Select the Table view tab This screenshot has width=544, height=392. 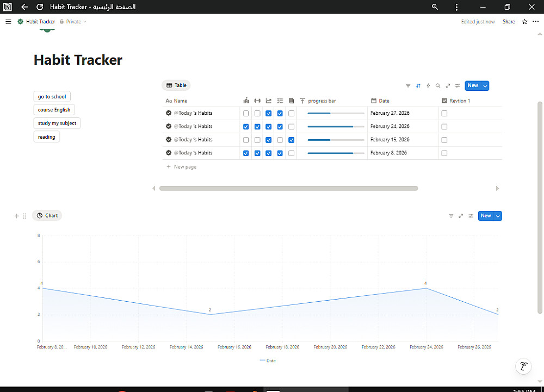(176, 85)
